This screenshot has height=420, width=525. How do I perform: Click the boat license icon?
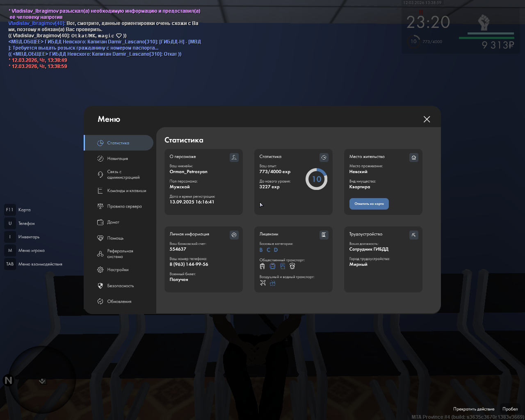pos(273,283)
